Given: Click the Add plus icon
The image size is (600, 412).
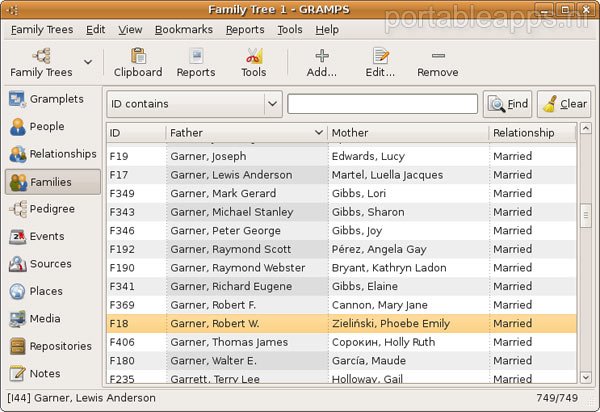Looking at the screenshot, I should pos(321,57).
